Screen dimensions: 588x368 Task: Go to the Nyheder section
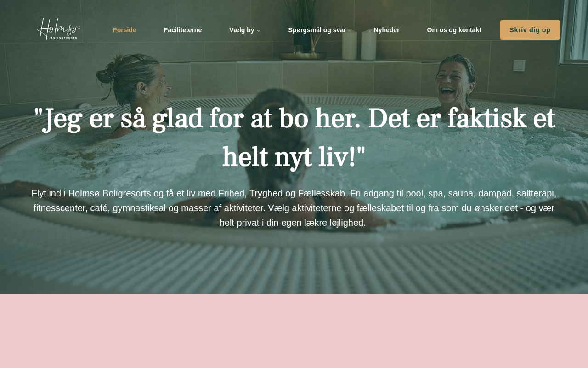(386, 30)
